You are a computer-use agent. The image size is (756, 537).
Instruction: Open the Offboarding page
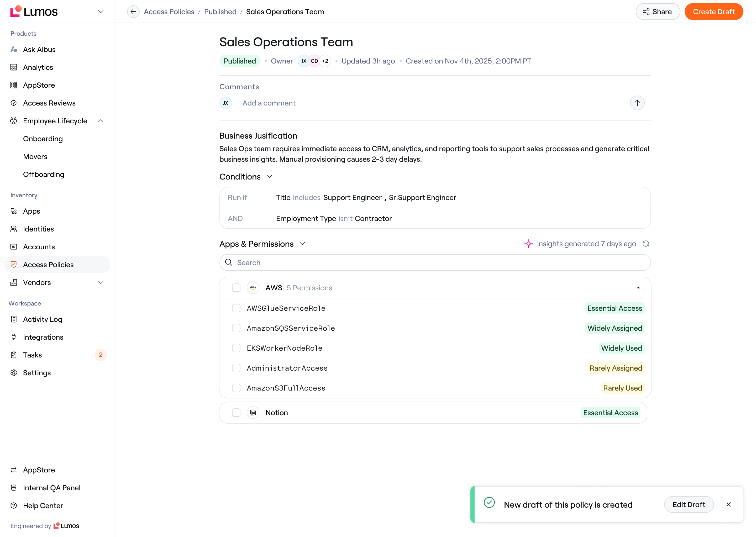[x=43, y=175]
